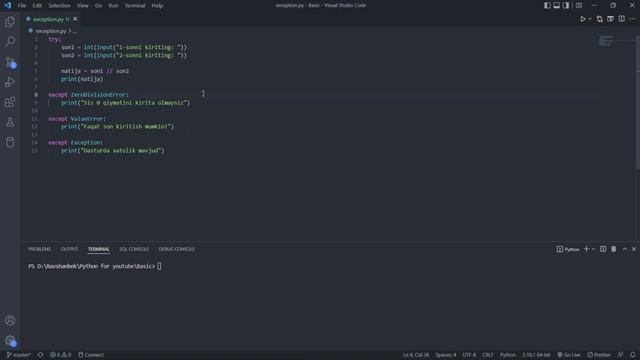Switch to the DEBUG CONSOLE panel tab
The width and height of the screenshot is (640, 360).
point(177,249)
